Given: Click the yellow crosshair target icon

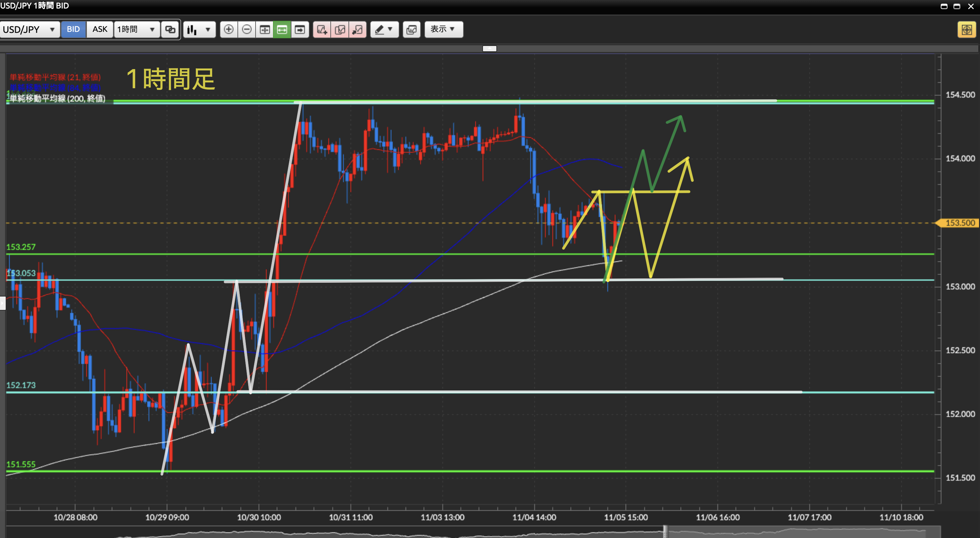Looking at the screenshot, I should click(x=966, y=29).
